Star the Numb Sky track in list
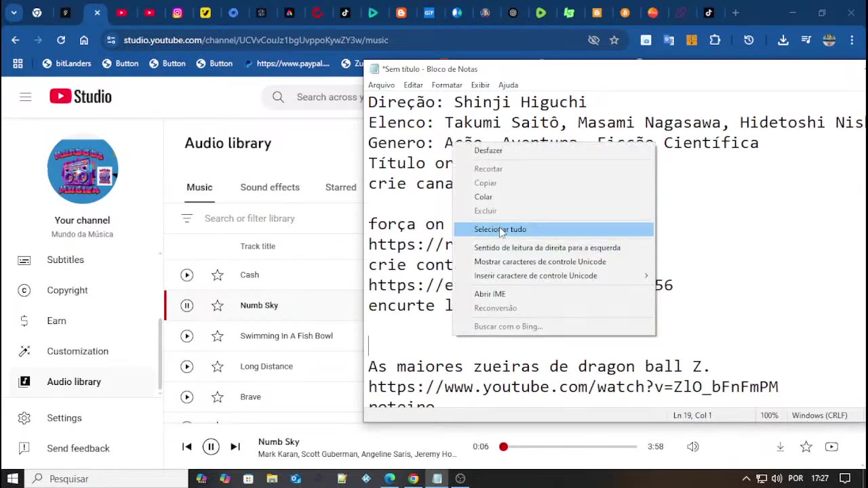The width and height of the screenshot is (868, 488). [218, 306]
